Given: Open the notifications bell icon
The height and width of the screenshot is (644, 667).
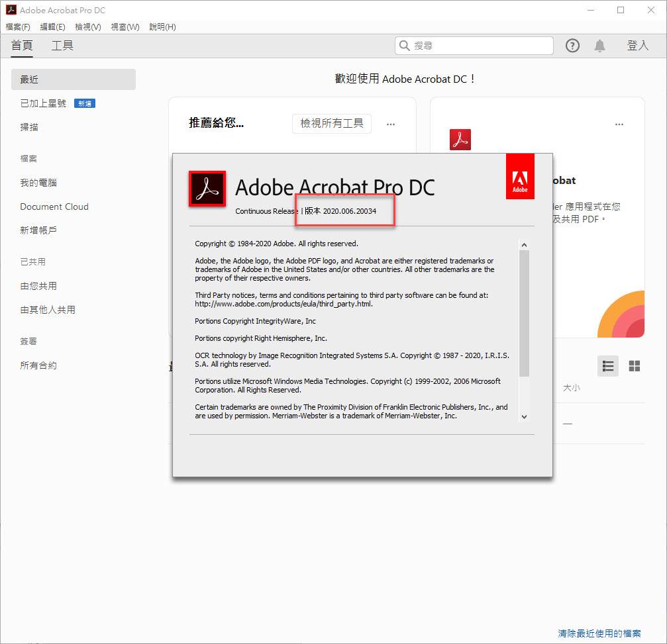Looking at the screenshot, I should coord(599,46).
